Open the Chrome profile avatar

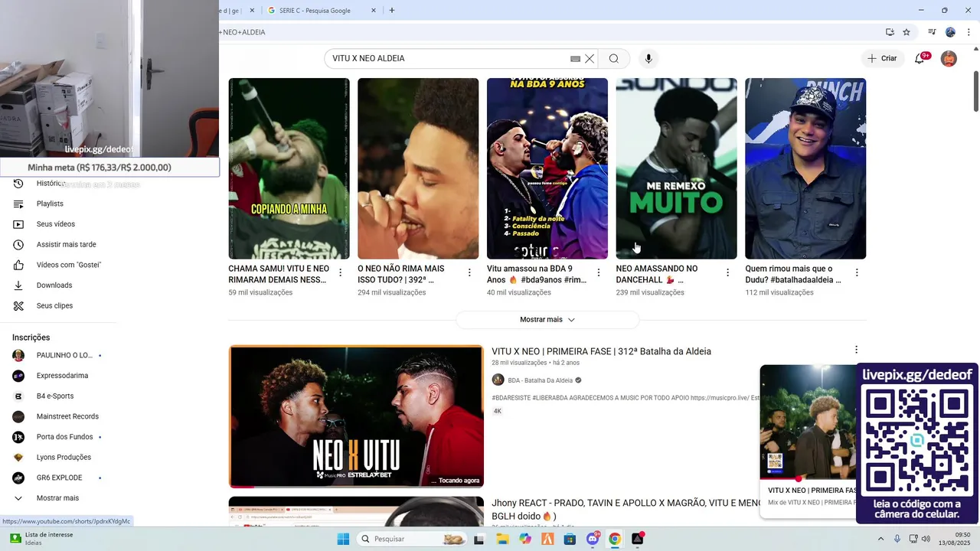(x=950, y=32)
